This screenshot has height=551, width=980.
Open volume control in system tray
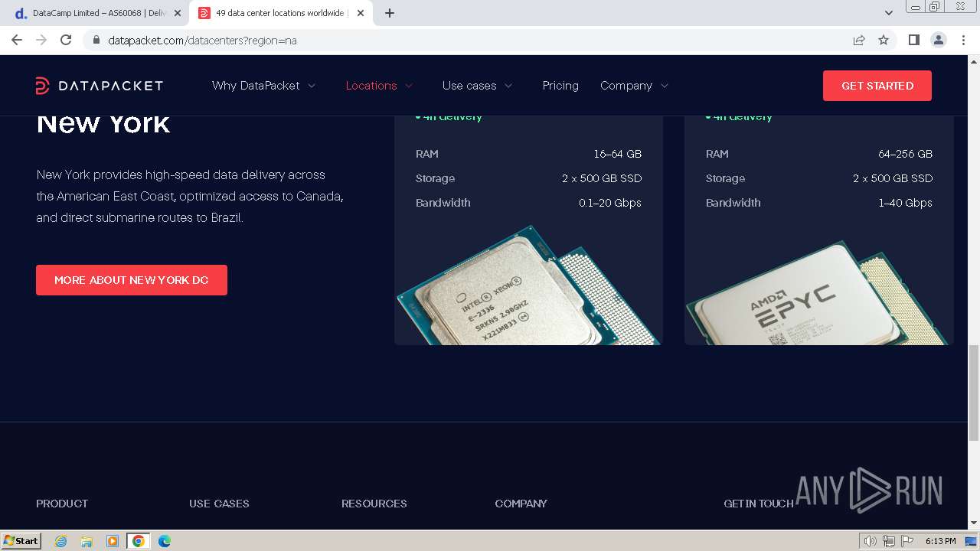pyautogui.click(x=871, y=541)
